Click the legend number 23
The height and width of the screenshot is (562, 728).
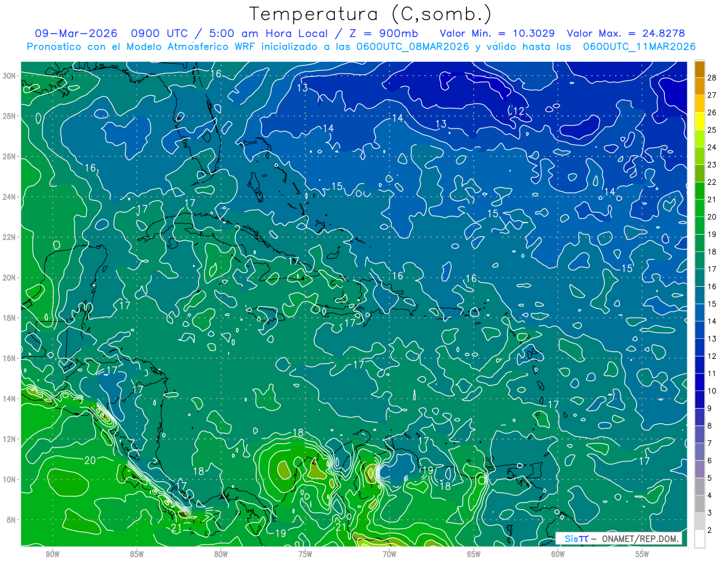tap(712, 165)
